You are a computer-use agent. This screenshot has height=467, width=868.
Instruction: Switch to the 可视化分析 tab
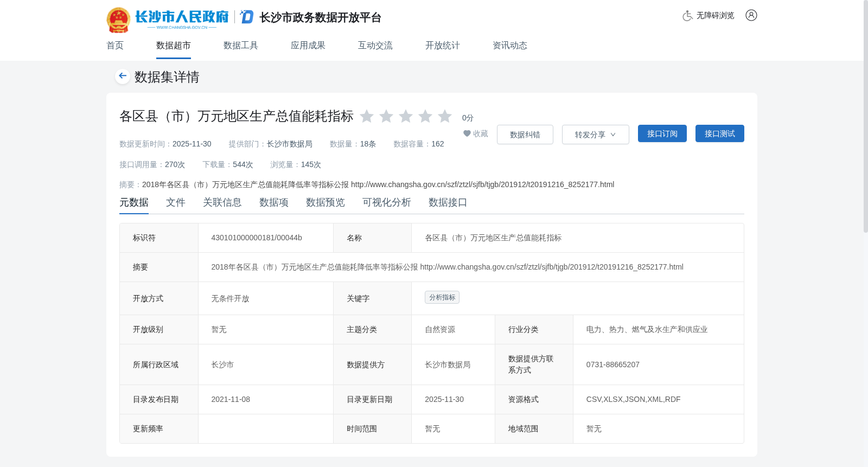tap(387, 202)
